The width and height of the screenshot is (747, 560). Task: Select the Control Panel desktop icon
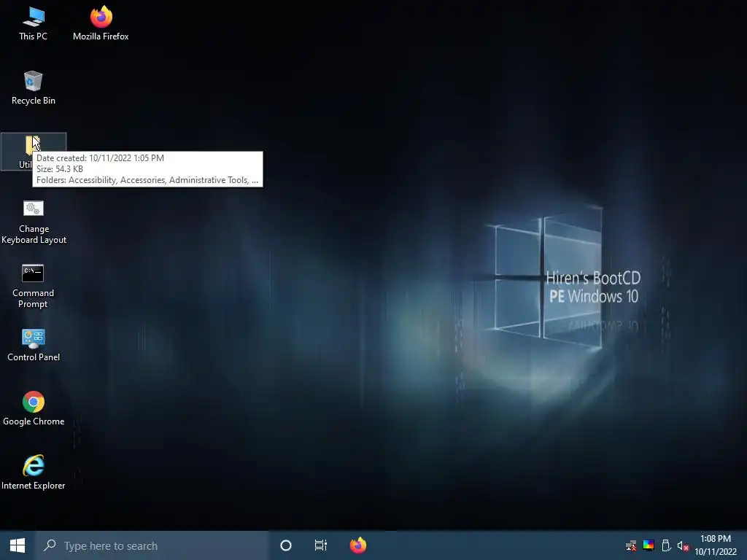tap(34, 345)
